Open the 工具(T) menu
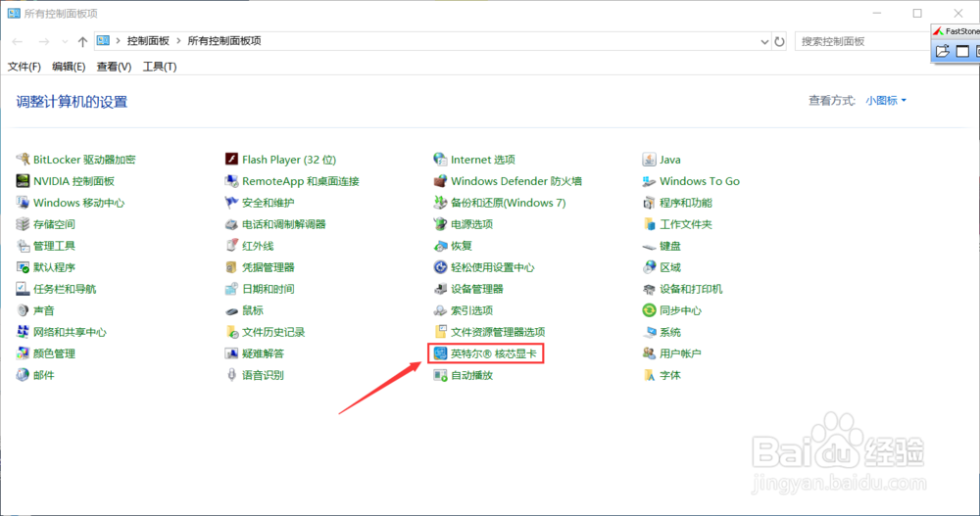Screen dimensions: 980x516 click(x=160, y=67)
